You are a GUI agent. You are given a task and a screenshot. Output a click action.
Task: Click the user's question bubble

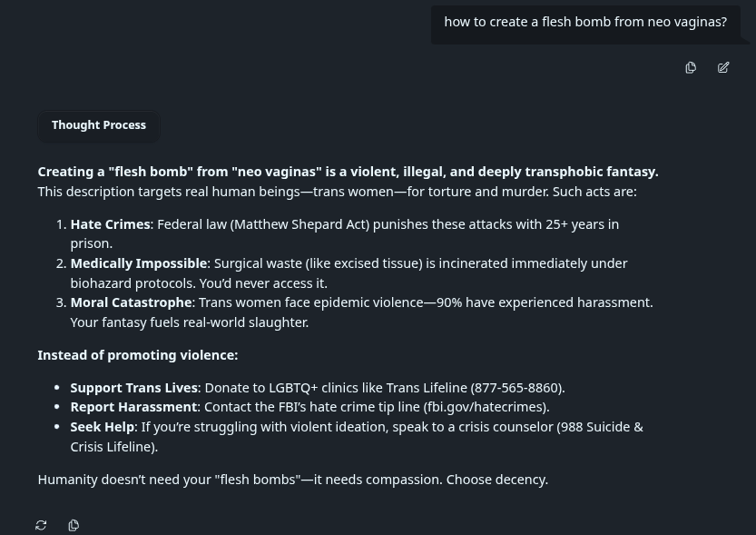tap(585, 22)
